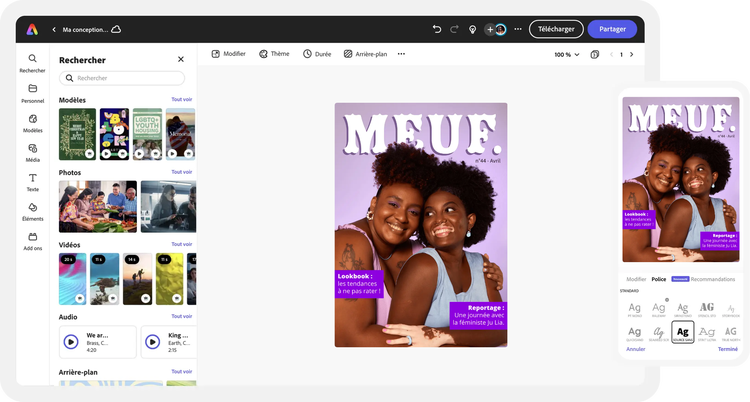The width and height of the screenshot is (750, 402).
Task: Select the Memories template thumbnail
Action: click(180, 134)
